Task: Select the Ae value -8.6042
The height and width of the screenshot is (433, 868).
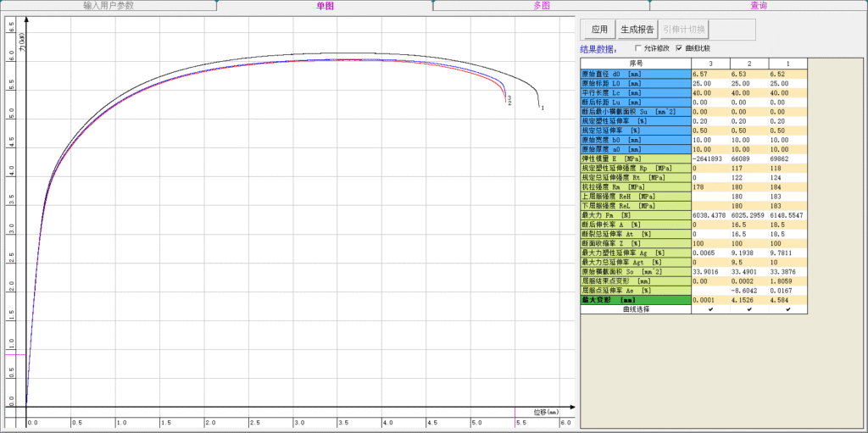Action: click(x=749, y=291)
